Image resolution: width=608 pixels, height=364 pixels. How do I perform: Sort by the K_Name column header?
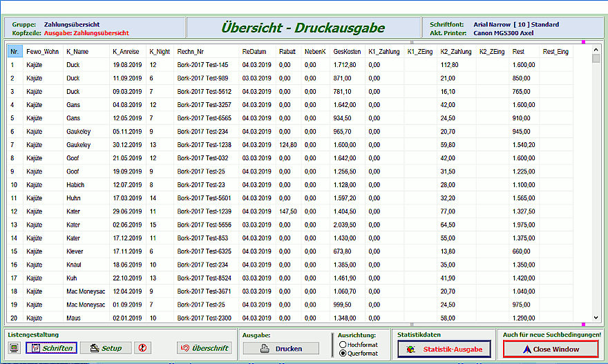77,52
